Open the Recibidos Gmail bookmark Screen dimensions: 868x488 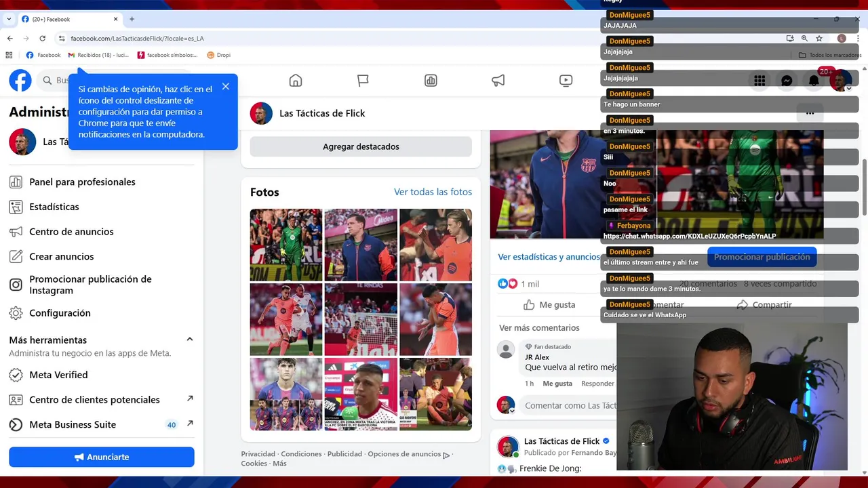98,55
